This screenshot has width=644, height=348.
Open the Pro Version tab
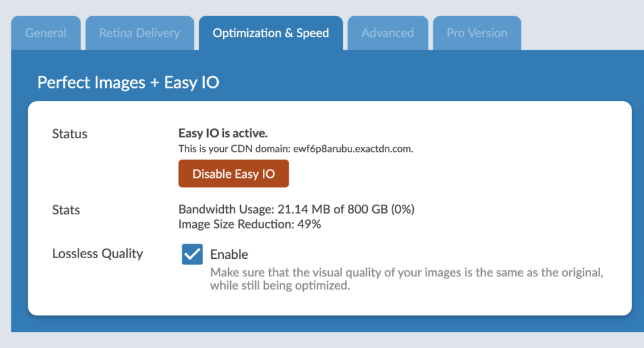(477, 33)
